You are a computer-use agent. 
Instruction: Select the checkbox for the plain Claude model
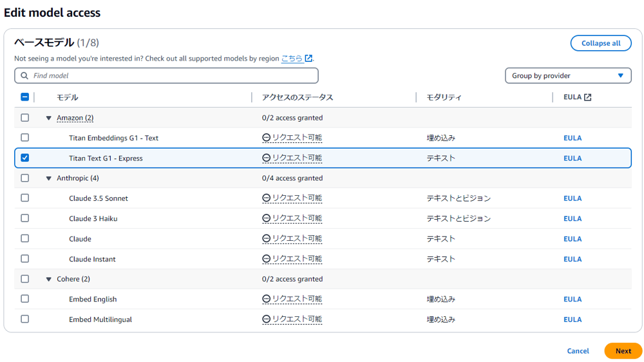[x=24, y=238]
